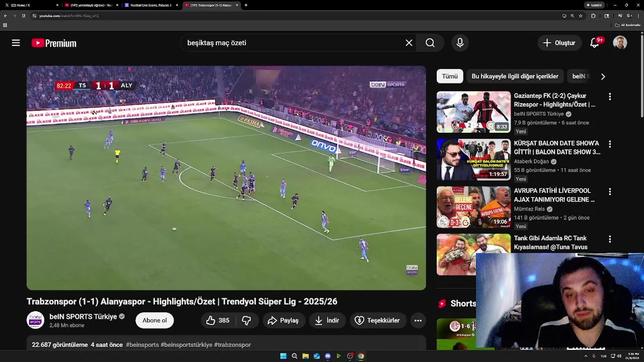The image size is (644, 362).
Task: Open the KÜRŞAT BALON DATE SHOW thumbnail
Action: click(473, 159)
